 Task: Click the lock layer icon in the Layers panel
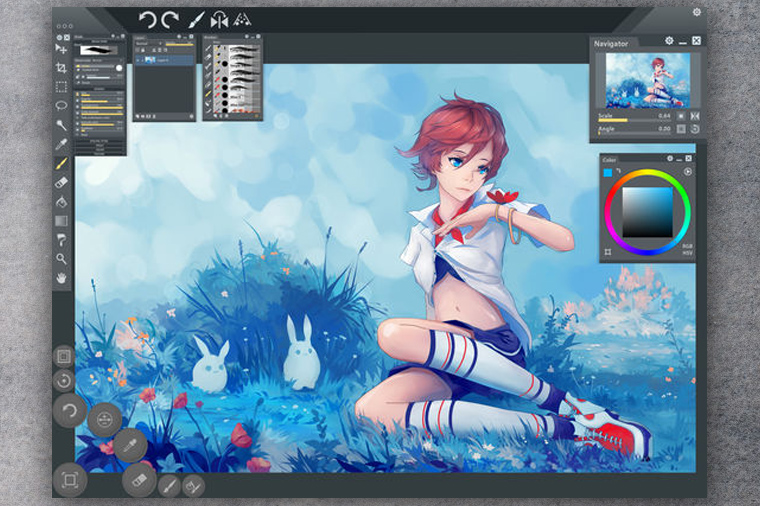(143, 50)
